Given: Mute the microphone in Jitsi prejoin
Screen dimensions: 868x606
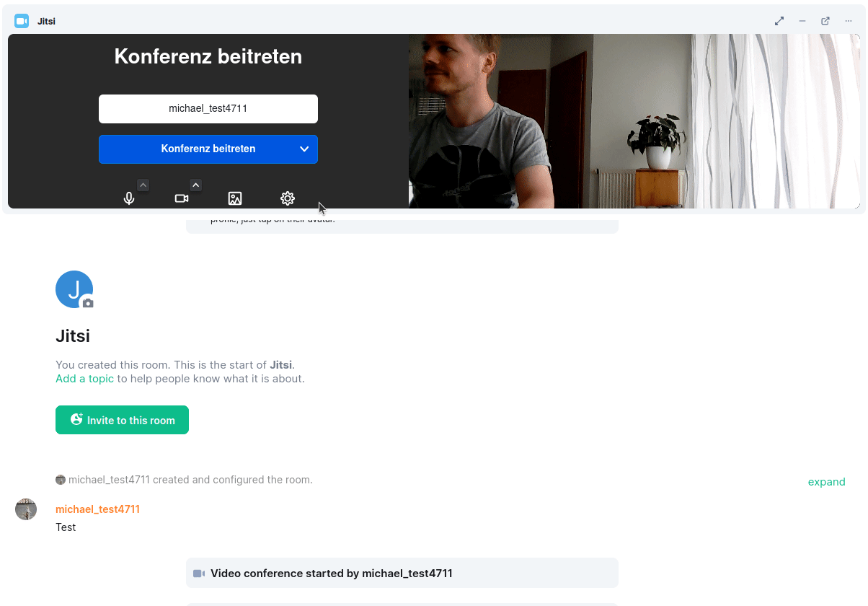Looking at the screenshot, I should click(x=129, y=198).
